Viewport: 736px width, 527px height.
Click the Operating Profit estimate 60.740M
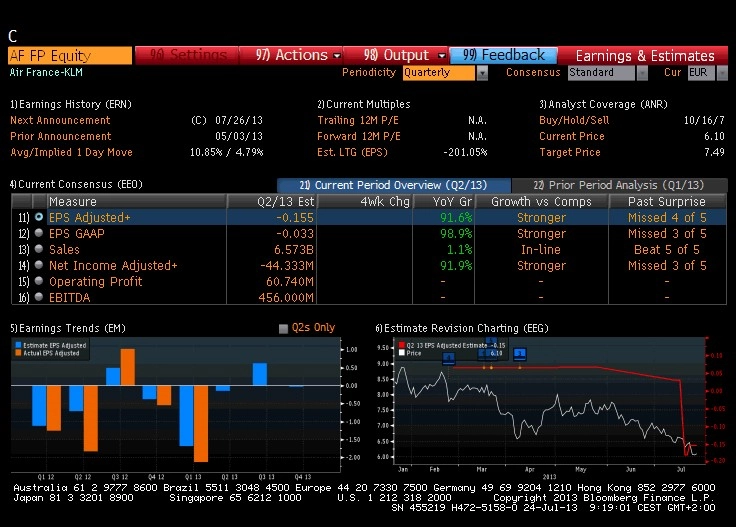[x=290, y=282]
